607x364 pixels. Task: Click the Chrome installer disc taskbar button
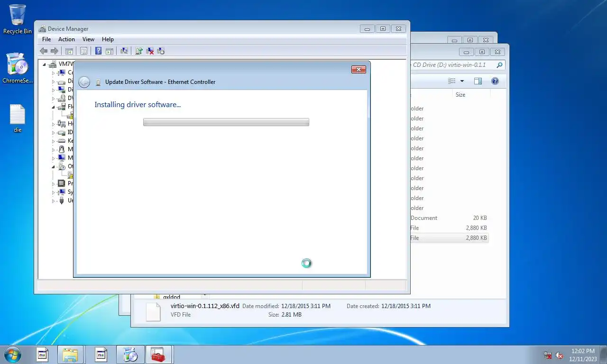[x=129, y=355]
